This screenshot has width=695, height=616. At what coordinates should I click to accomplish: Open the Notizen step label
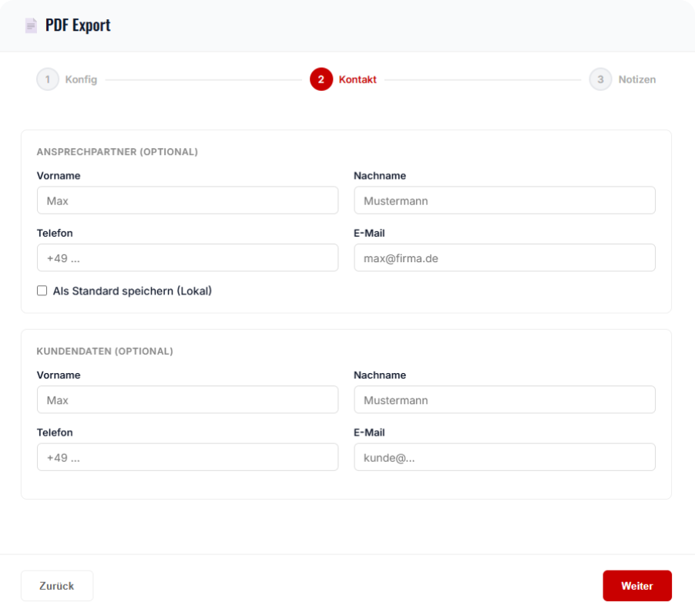637,79
